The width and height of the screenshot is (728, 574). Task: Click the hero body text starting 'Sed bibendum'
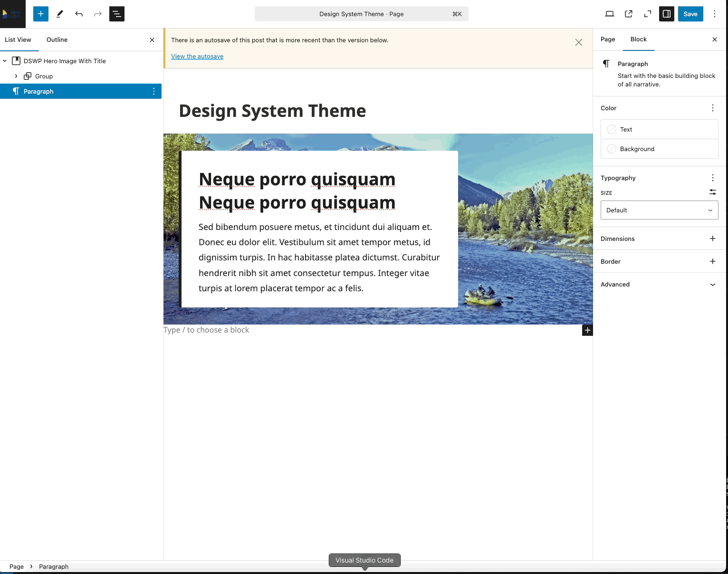(x=319, y=258)
